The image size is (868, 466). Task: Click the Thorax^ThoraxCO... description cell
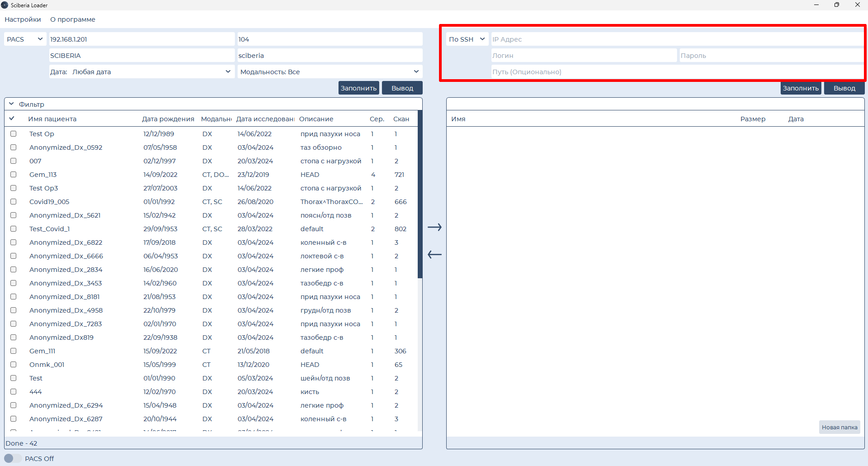[331, 202]
